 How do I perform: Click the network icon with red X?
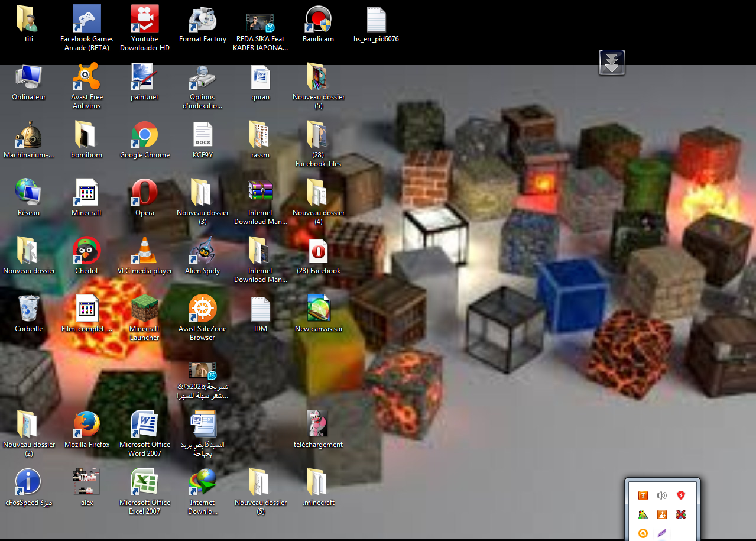681,514
